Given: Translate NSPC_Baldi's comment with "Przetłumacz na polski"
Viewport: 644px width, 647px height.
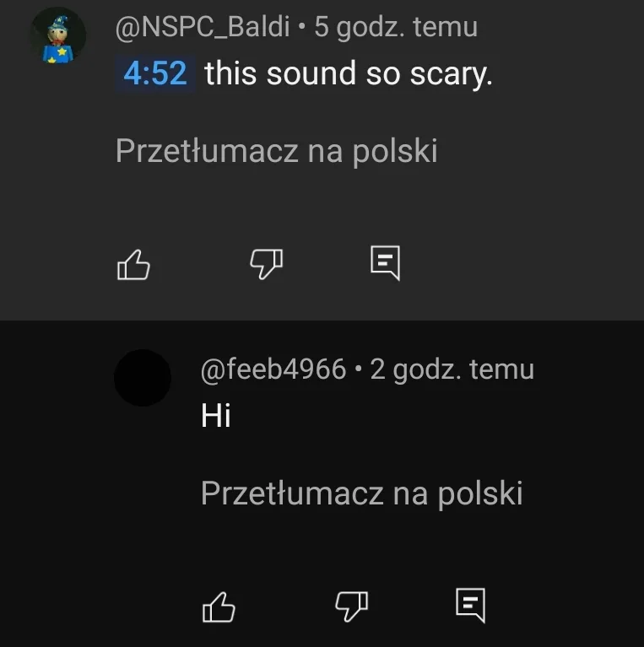Looking at the screenshot, I should (x=276, y=151).
